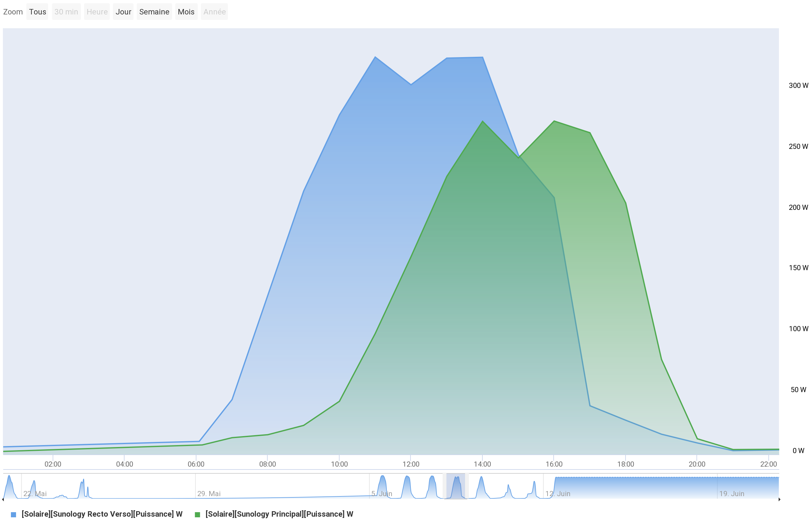Switch zoom to Semaine
The image size is (812, 525).
click(154, 12)
